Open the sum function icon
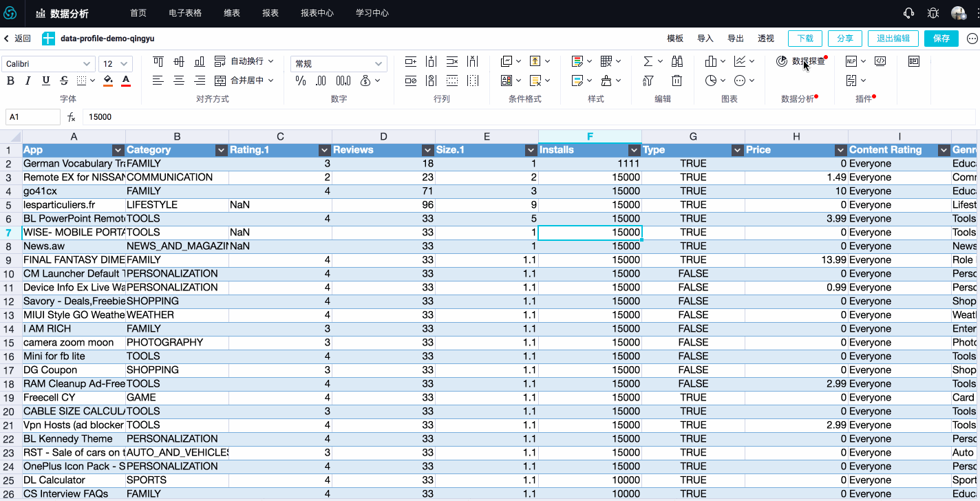 pos(648,61)
